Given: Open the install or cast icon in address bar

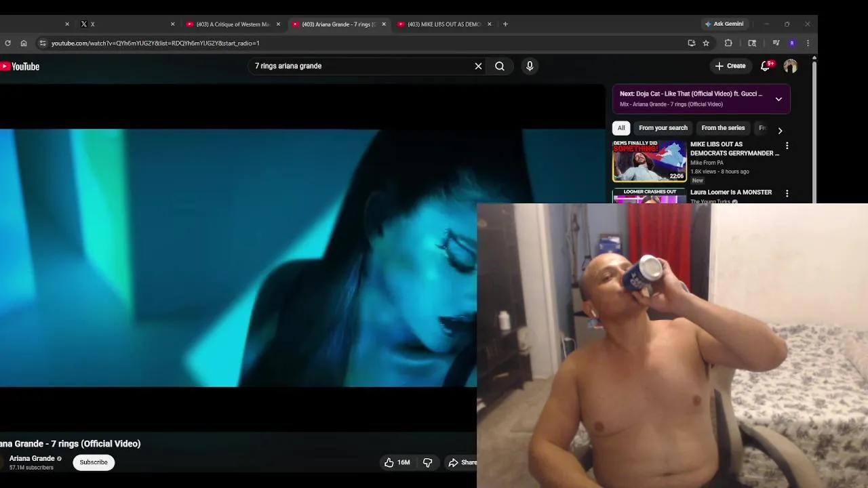Looking at the screenshot, I should tap(692, 43).
